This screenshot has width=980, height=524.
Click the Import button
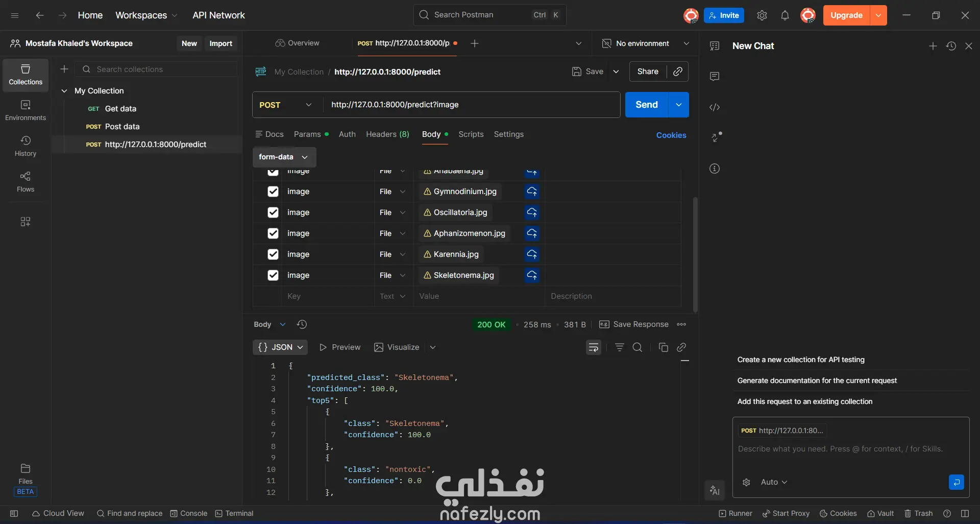(x=220, y=43)
